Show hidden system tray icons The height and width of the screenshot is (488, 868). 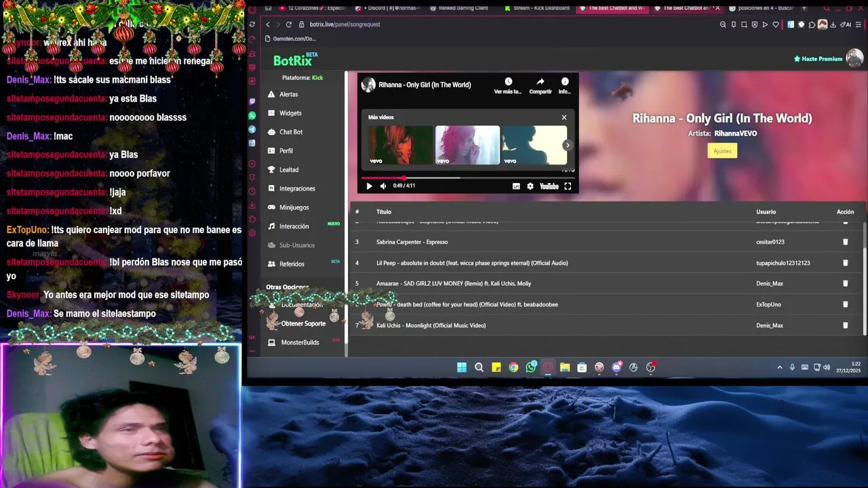(779, 367)
